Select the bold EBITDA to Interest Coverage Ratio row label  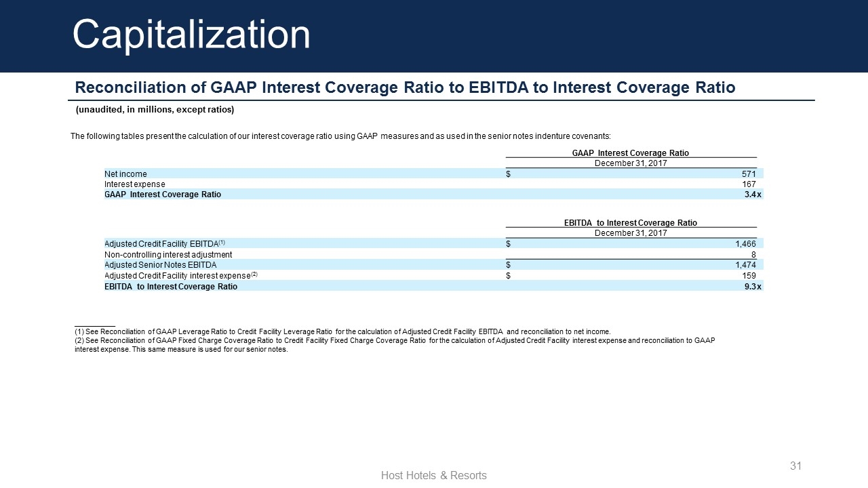point(171,287)
